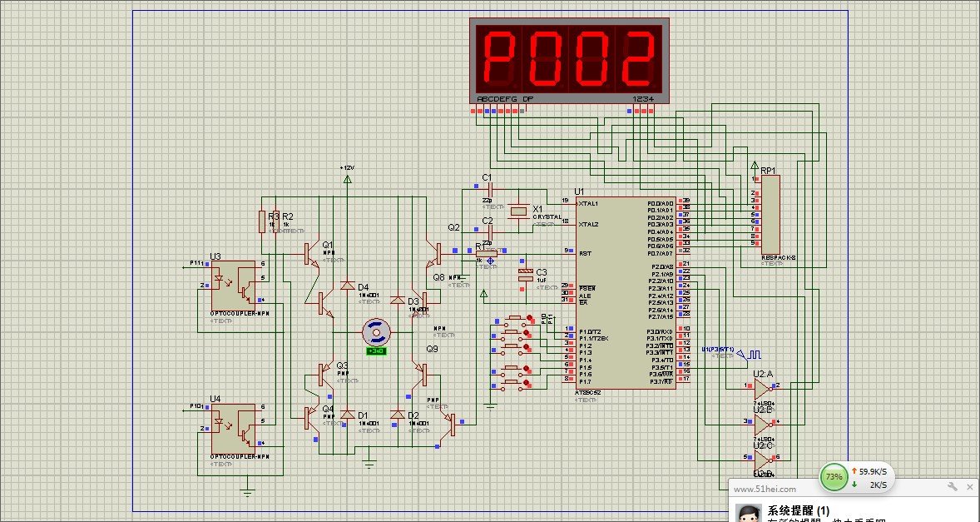Viewport: 980px width, 522px height.
Task: Open settings with the popup wrench icon
Action: tap(953, 486)
